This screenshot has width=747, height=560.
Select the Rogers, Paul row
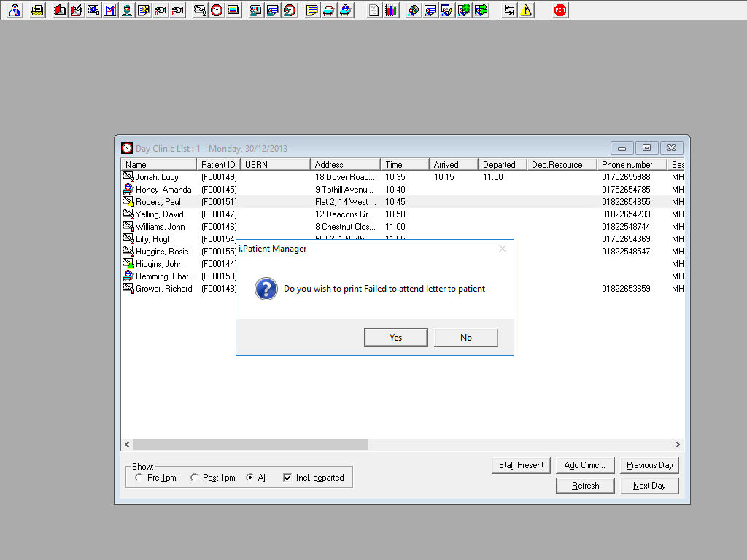coord(403,202)
